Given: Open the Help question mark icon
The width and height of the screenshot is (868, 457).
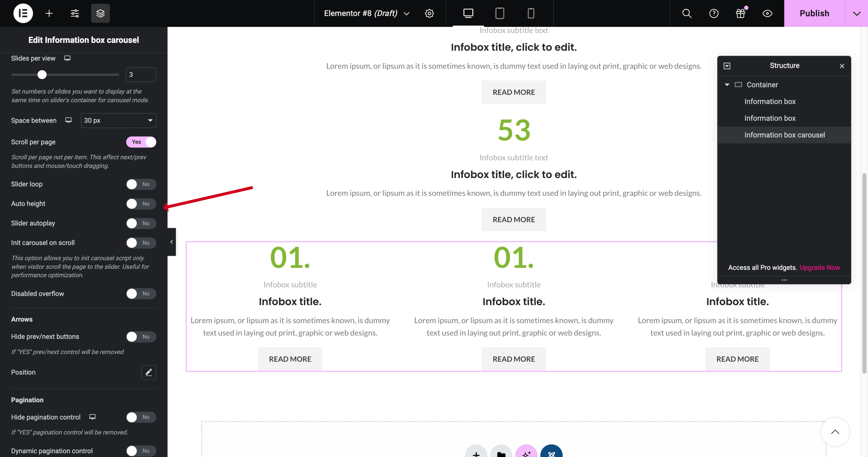Looking at the screenshot, I should pyautogui.click(x=714, y=13).
